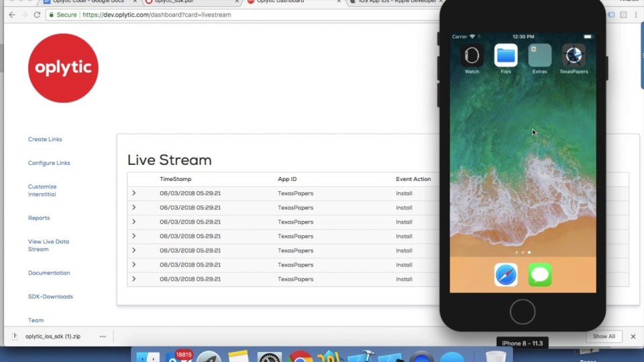Open mail app with 18815 badge in dock
Screen dimensions: 644x362
[x=178, y=356]
